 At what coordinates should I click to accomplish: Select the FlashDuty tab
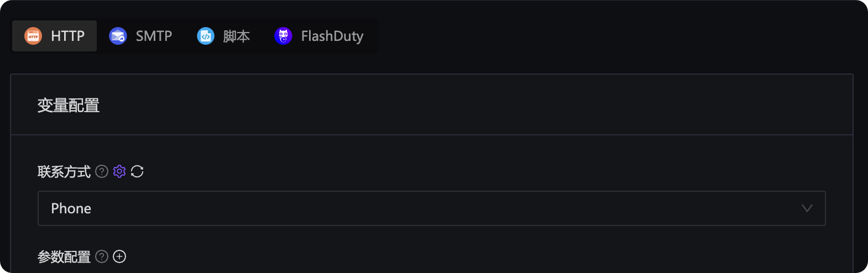[x=332, y=36]
